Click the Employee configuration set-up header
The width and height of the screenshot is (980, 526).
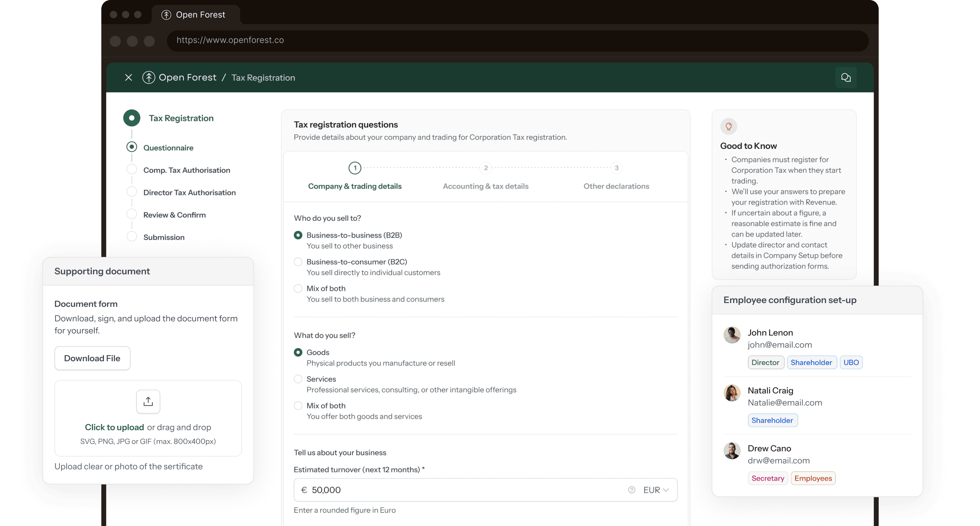tap(817, 300)
